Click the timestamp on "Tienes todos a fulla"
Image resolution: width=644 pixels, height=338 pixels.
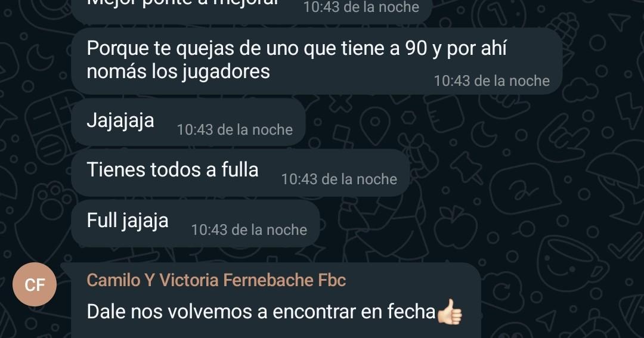pos(339,179)
